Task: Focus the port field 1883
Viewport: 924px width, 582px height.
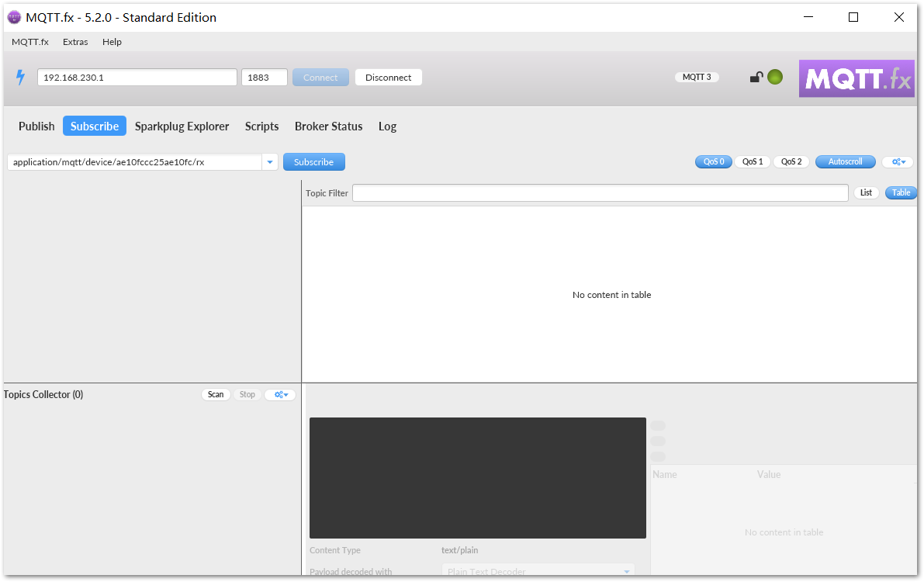Action: (265, 78)
